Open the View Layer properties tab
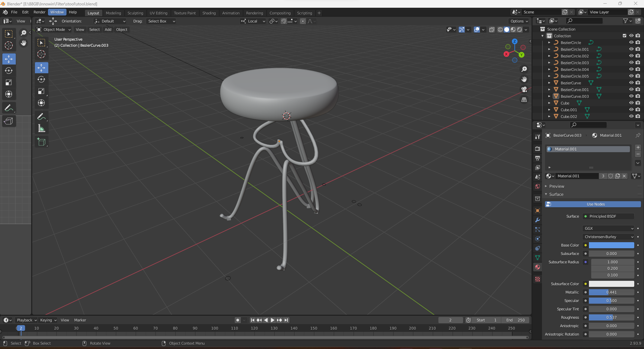 [x=538, y=168]
